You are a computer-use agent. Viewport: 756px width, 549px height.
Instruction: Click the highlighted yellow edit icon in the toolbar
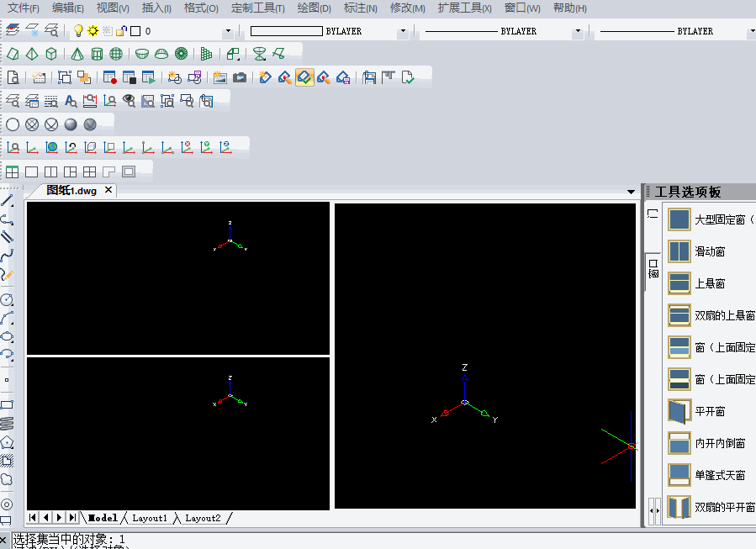pyautogui.click(x=304, y=77)
